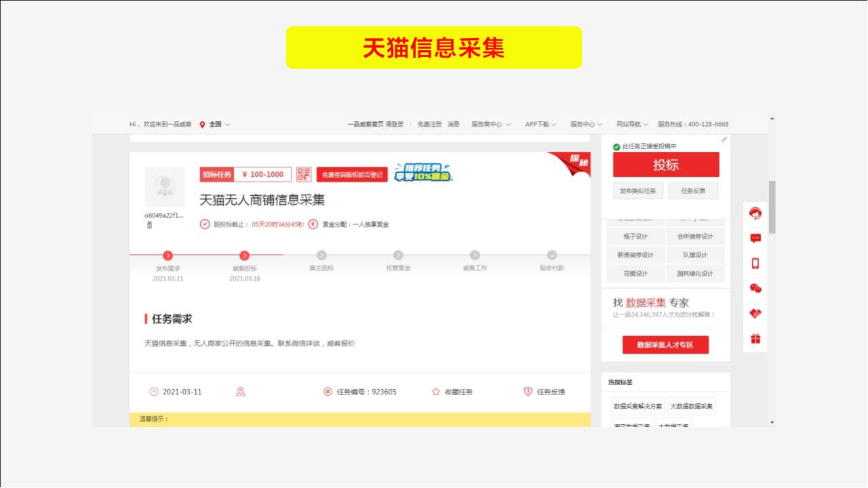868x488 pixels.
Task: Open the 园林绿化设计 category link
Action: tap(695, 273)
